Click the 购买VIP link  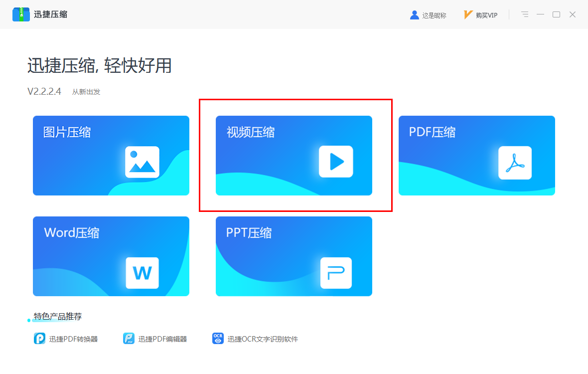(485, 15)
